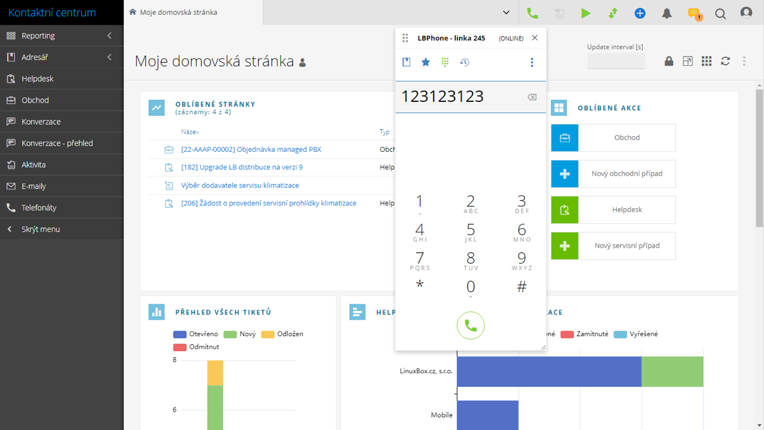
Task: Click the green phone icon in top bar
Action: pos(532,13)
